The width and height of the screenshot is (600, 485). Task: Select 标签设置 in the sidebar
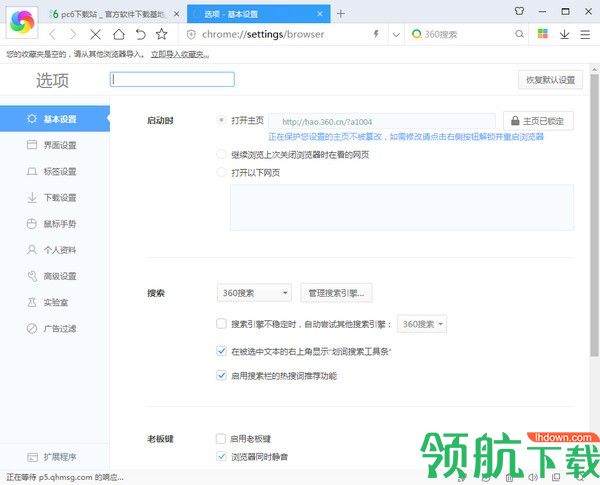click(55, 171)
